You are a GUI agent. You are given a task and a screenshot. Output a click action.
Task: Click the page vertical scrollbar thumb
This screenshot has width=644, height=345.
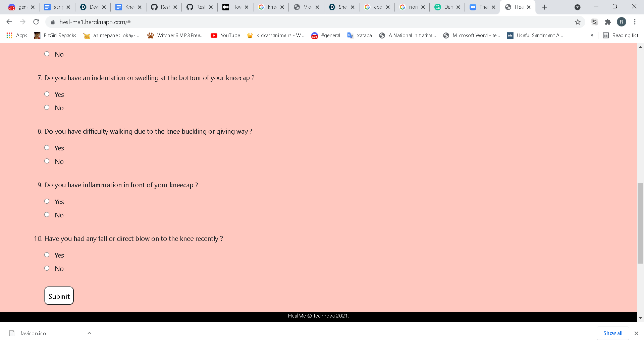[x=640, y=223]
